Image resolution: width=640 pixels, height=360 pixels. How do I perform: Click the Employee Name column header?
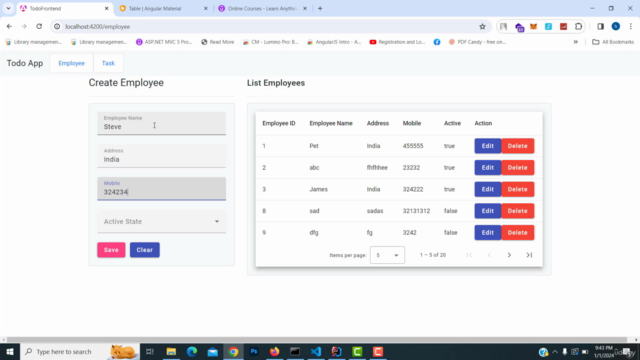[x=331, y=123]
